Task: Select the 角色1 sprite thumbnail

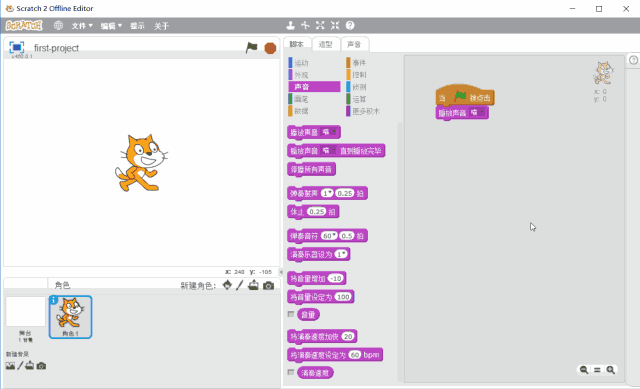Action: point(70,317)
